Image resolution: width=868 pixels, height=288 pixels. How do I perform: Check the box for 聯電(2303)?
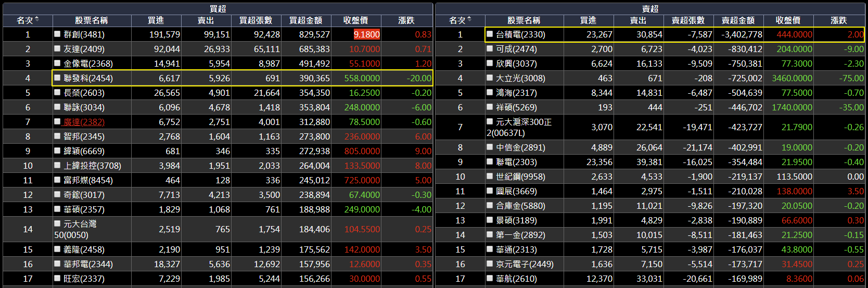[x=490, y=161]
